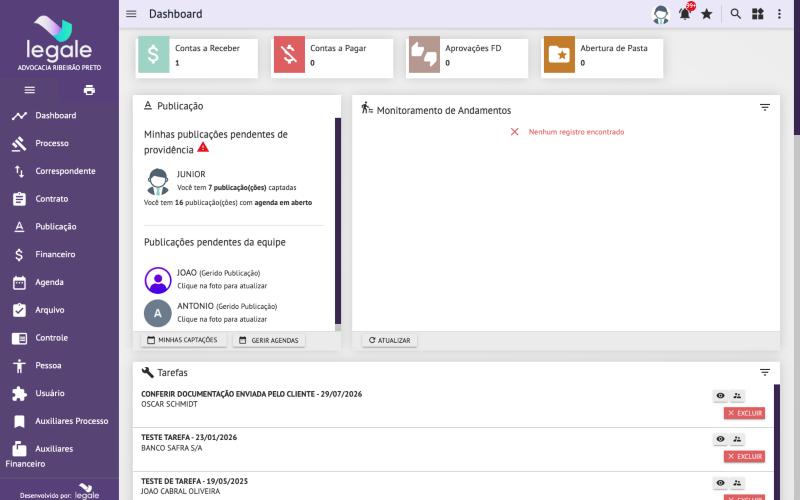
Task: Collapse sidebar using sidebar menu icon
Action: (30, 90)
